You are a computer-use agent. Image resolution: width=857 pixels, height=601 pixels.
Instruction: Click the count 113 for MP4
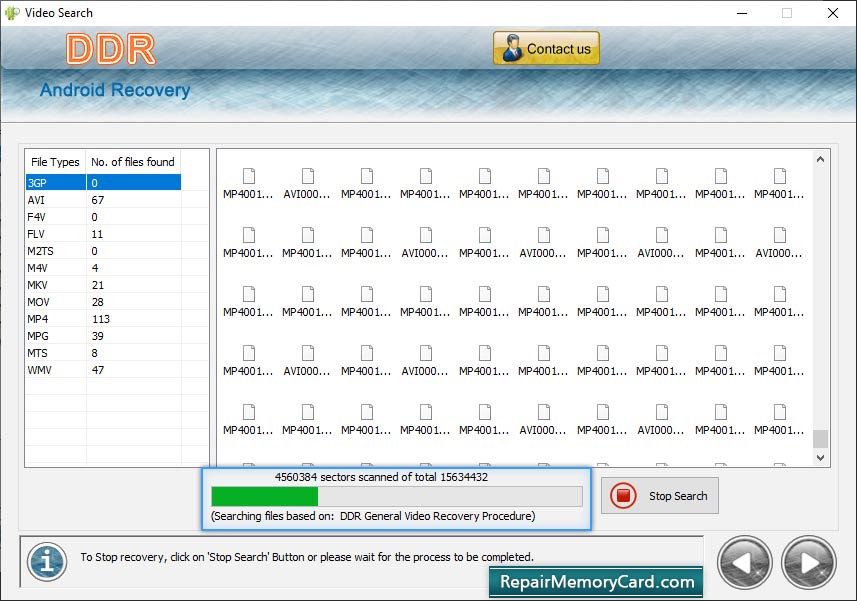click(101, 319)
